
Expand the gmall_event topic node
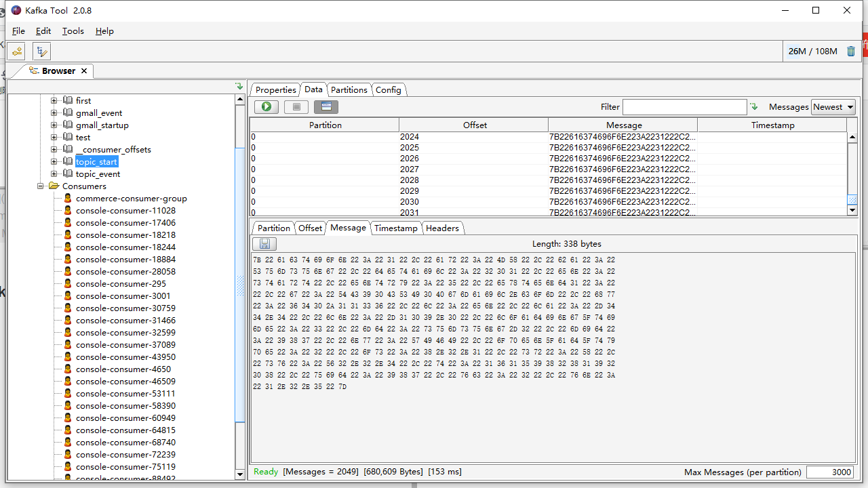(x=54, y=113)
